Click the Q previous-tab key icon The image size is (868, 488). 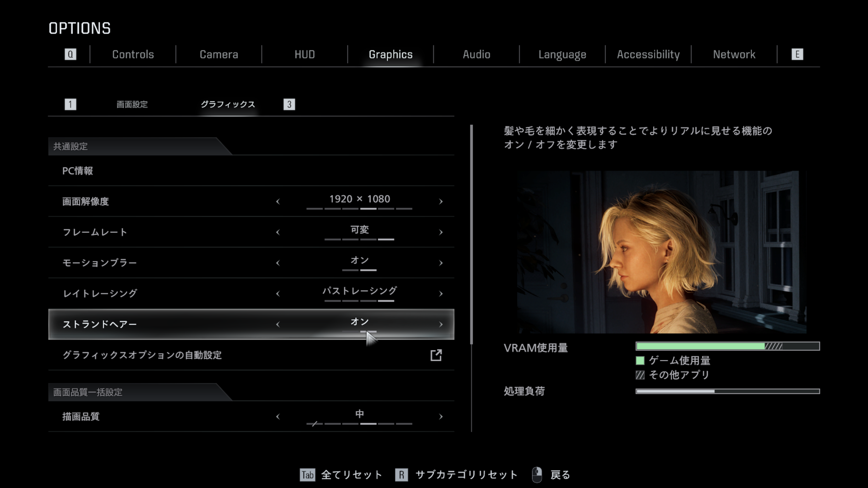tap(70, 54)
